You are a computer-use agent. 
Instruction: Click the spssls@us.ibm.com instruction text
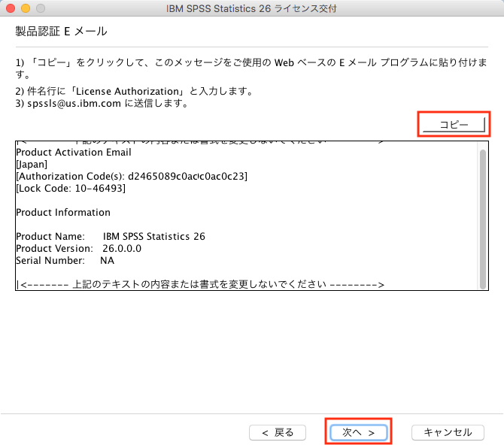tap(102, 104)
